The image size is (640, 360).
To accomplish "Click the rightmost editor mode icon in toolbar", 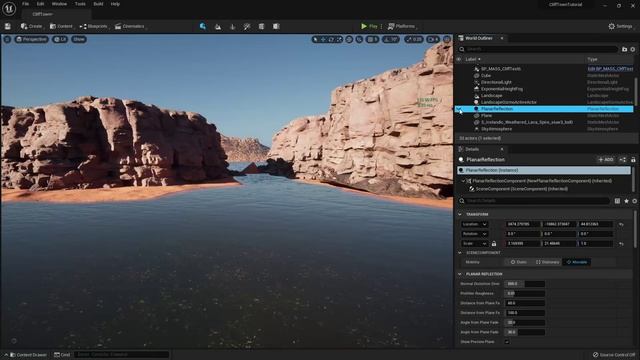I will coord(276,27).
